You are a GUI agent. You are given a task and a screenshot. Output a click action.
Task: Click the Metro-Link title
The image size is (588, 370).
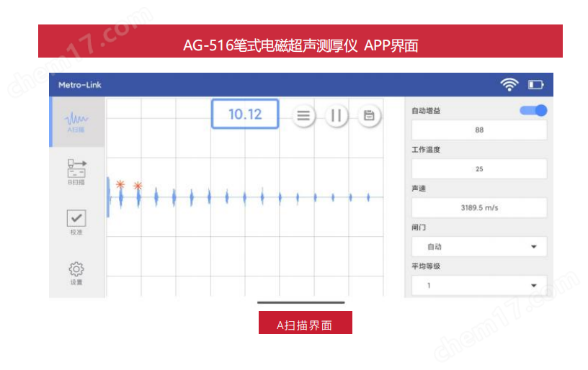pos(80,85)
